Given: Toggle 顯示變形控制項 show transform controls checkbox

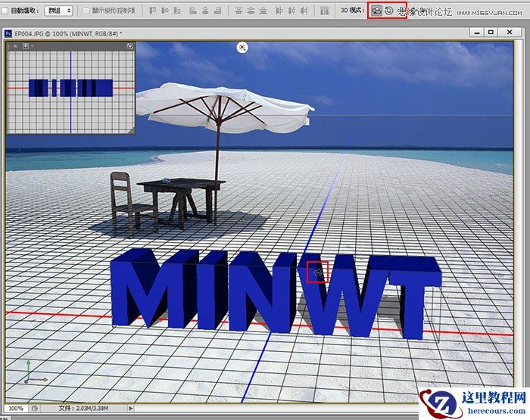Looking at the screenshot, I should click(86, 11).
